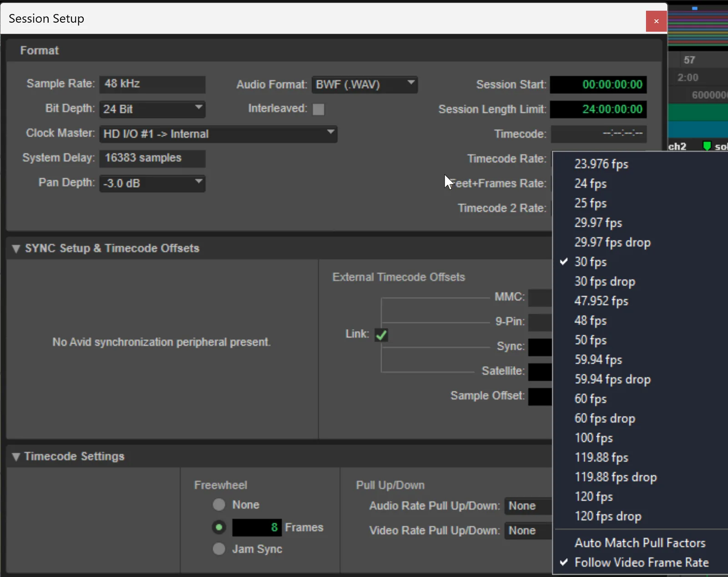
Task: Uncheck the Link offsets checkbox
Action: pos(381,335)
